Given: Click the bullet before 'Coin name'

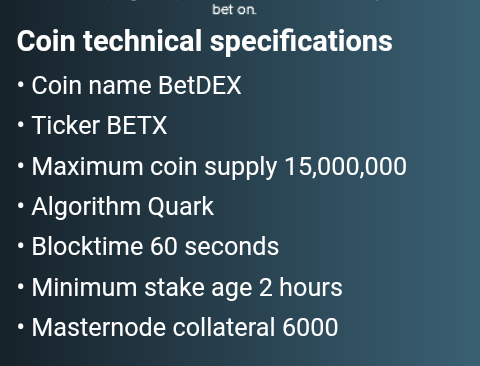Looking at the screenshot, I should coord(21,85).
